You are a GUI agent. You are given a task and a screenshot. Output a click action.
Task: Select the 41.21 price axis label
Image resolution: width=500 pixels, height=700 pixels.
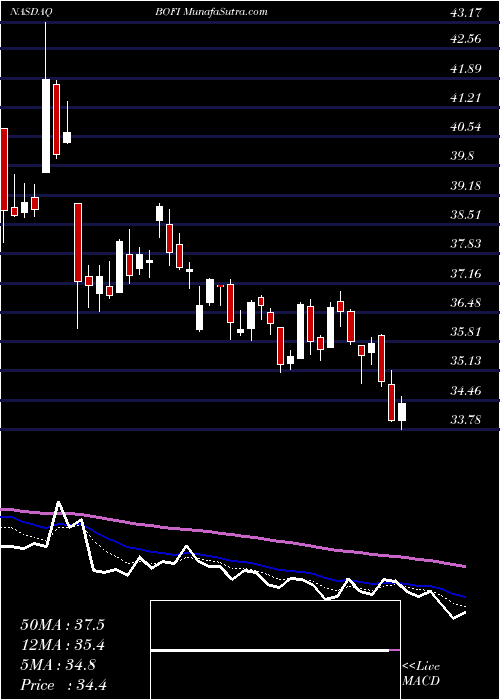click(466, 98)
